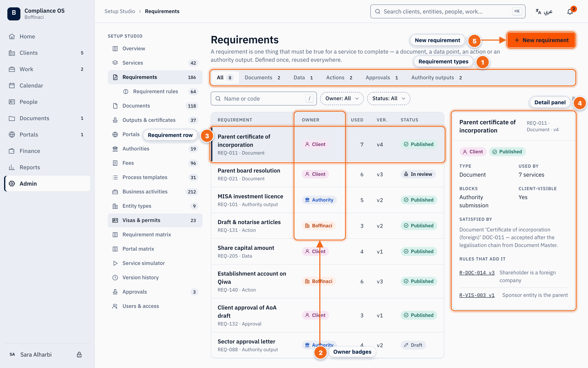Select the Data type tab
The image size is (588, 368).
[x=303, y=78]
